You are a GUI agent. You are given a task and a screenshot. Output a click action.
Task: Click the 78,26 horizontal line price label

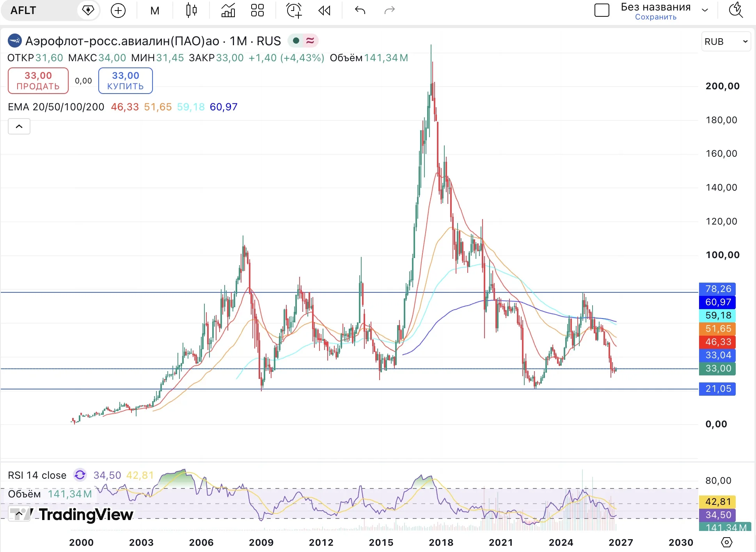pos(717,289)
